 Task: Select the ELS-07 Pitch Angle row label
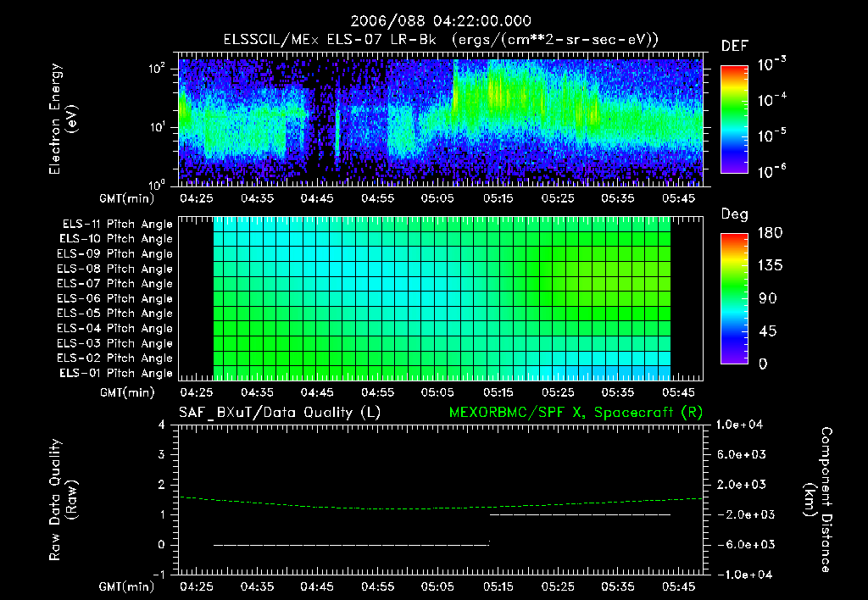point(115,283)
